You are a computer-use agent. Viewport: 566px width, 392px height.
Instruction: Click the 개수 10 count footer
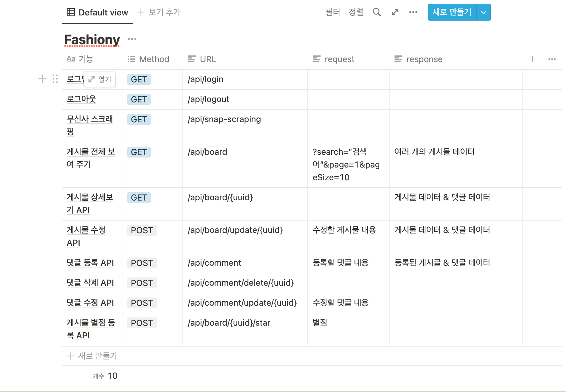[x=105, y=376]
